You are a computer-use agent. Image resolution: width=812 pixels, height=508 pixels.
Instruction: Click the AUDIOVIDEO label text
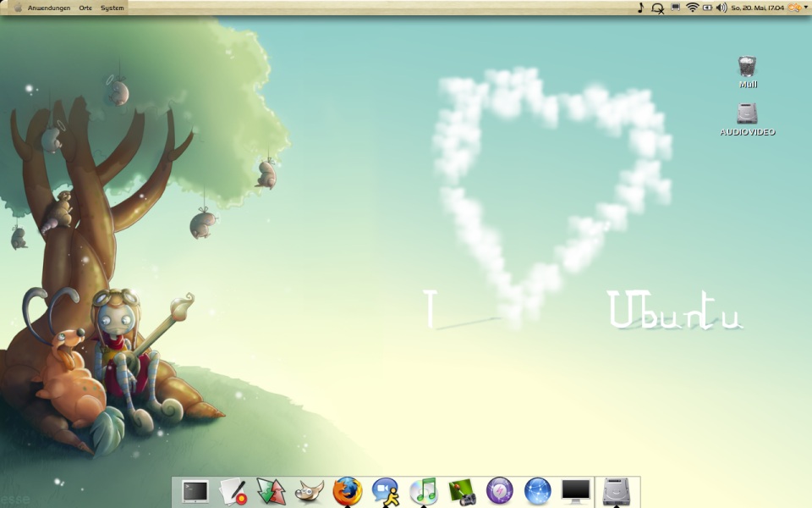pyautogui.click(x=747, y=132)
